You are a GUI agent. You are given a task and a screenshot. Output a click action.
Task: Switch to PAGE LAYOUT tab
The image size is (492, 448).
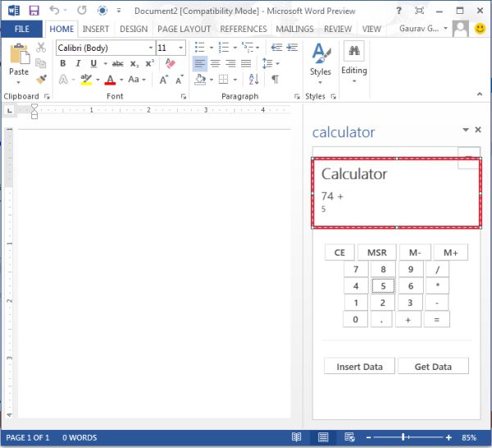tap(184, 29)
